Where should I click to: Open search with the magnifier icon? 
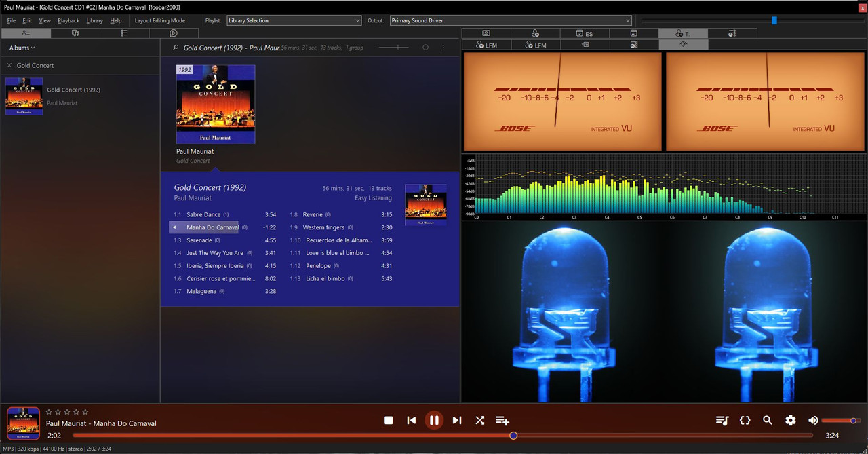pos(768,421)
